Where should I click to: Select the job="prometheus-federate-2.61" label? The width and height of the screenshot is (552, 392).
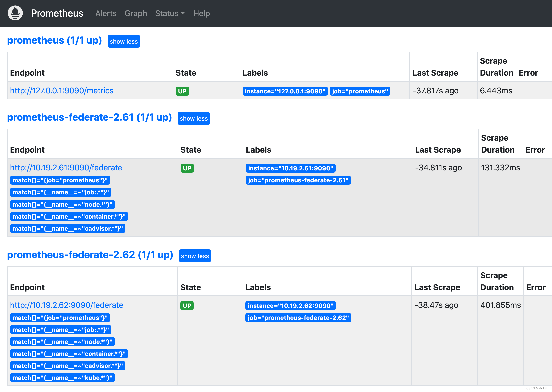pos(298,180)
